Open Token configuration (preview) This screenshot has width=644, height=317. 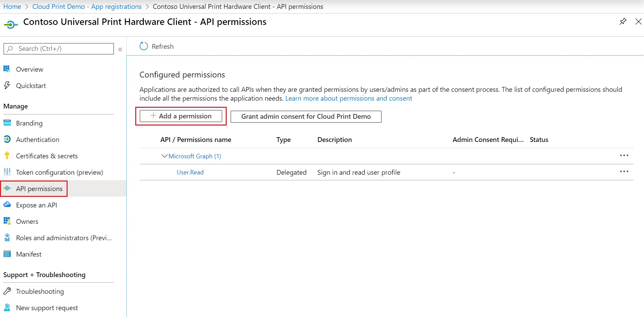(x=59, y=172)
